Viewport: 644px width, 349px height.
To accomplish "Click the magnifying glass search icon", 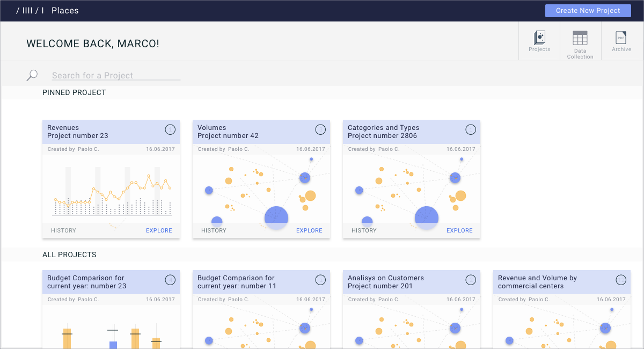I will tap(32, 75).
